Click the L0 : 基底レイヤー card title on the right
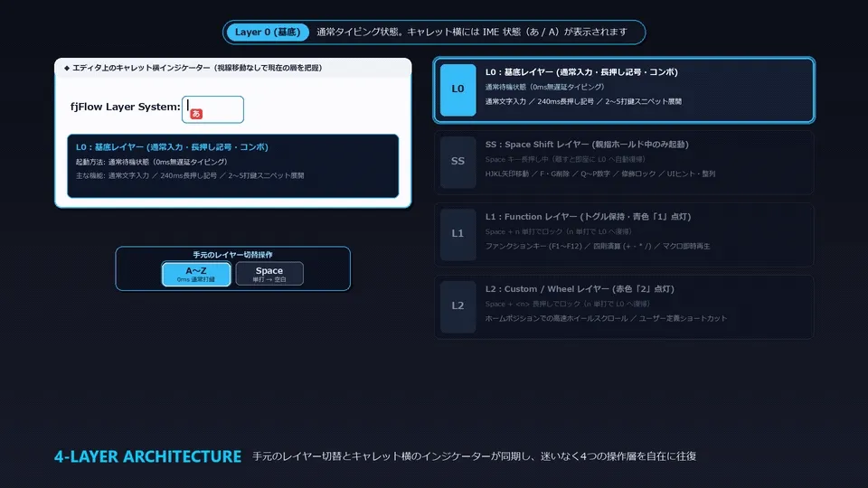The height and width of the screenshot is (488, 868). tap(581, 72)
